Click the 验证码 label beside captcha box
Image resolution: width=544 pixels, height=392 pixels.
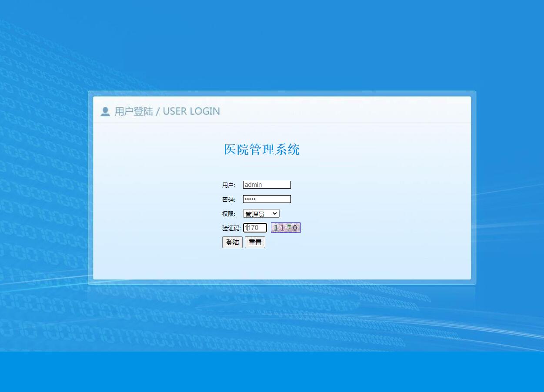click(231, 227)
